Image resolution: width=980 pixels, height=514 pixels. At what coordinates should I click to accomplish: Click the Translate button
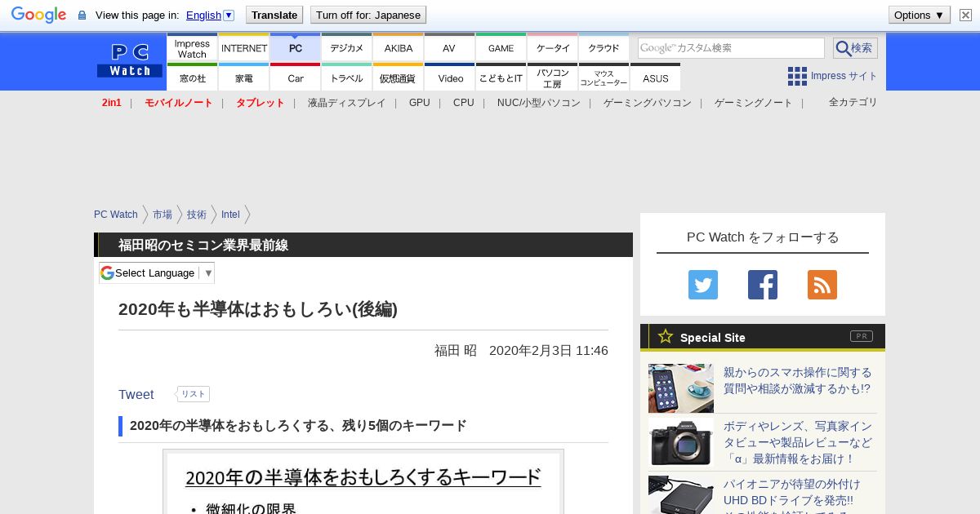pyautogui.click(x=274, y=15)
